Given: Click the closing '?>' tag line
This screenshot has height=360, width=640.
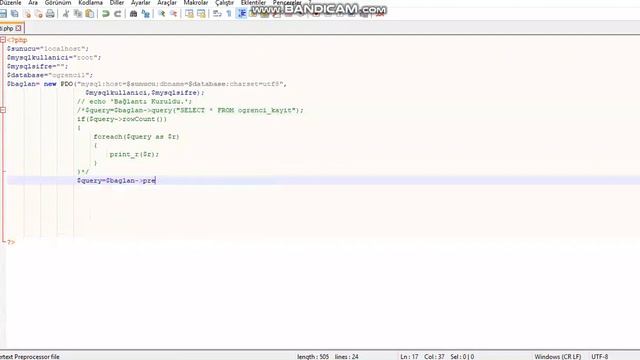Looking at the screenshot, I should [11, 242].
